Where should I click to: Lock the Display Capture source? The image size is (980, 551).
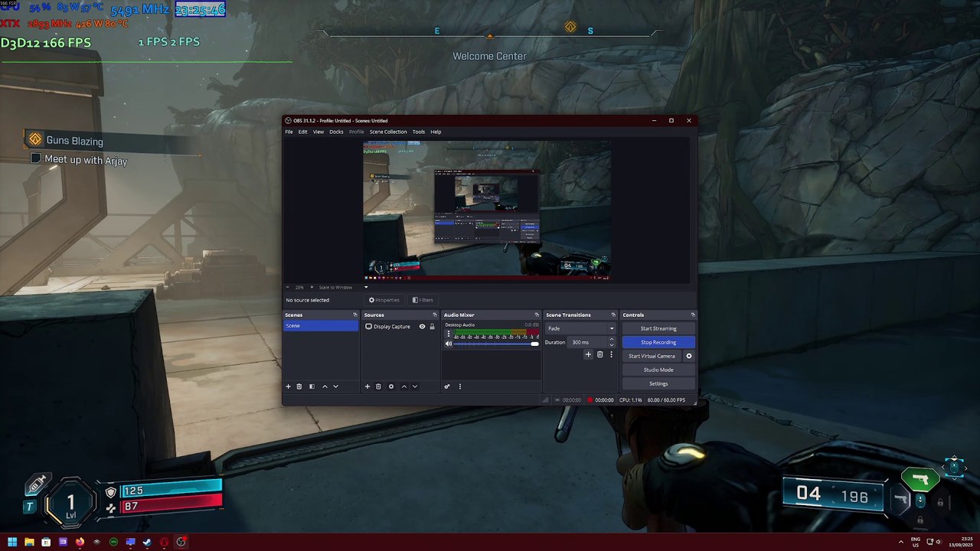click(x=432, y=327)
